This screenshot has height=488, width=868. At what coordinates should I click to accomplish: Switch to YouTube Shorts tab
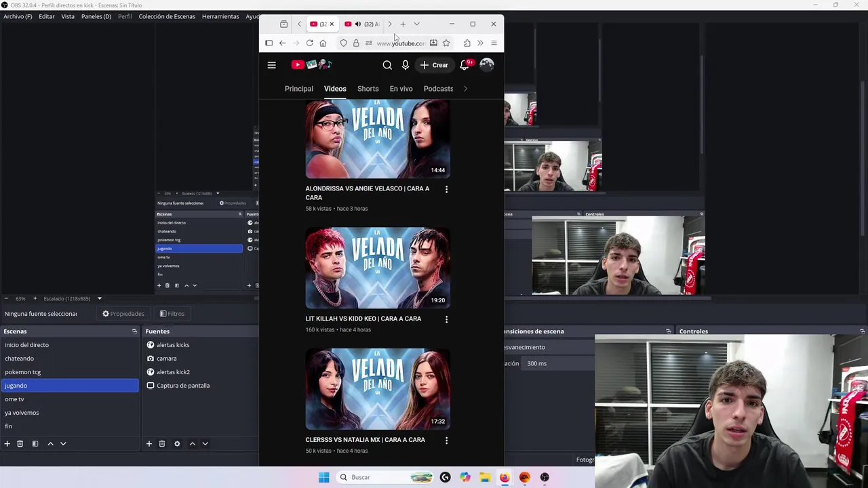pos(368,89)
